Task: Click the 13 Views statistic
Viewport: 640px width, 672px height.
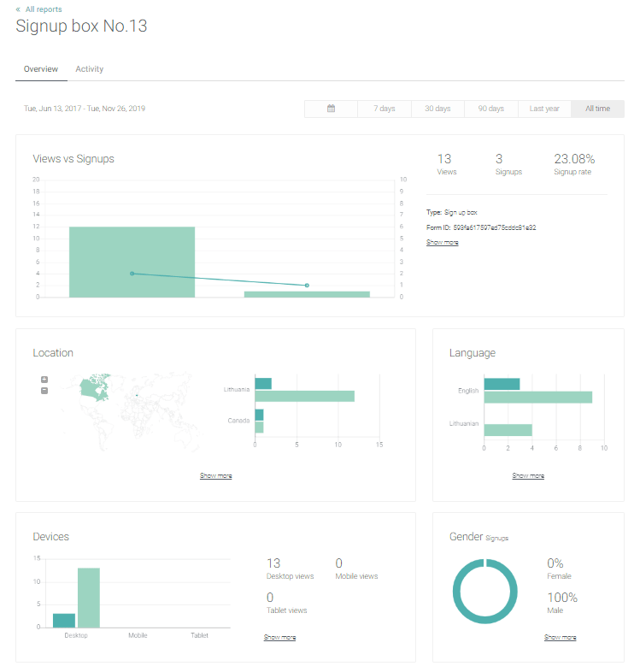Action: [446, 164]
